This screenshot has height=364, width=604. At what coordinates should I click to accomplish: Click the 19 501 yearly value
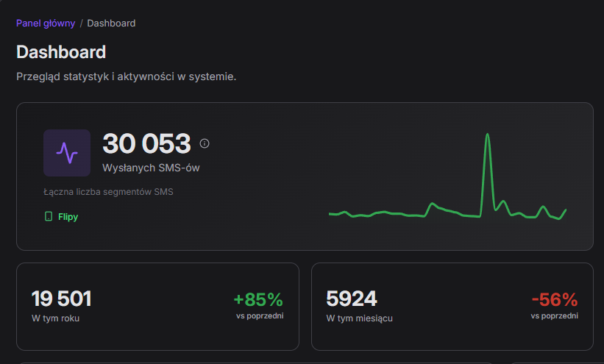coord(61,299)
